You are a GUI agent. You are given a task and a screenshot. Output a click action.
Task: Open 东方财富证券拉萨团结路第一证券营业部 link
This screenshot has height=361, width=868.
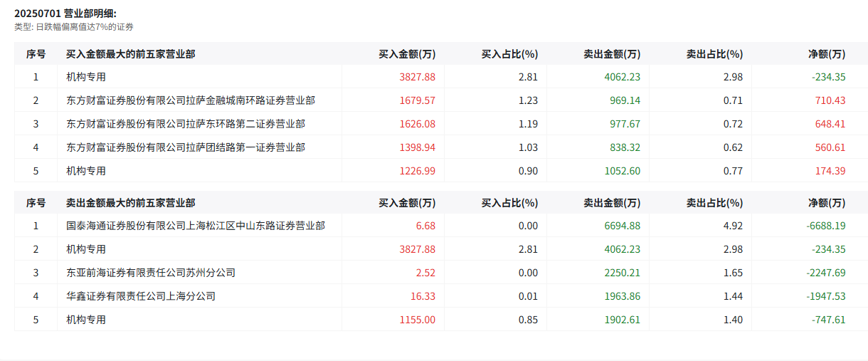coord(186,147)
